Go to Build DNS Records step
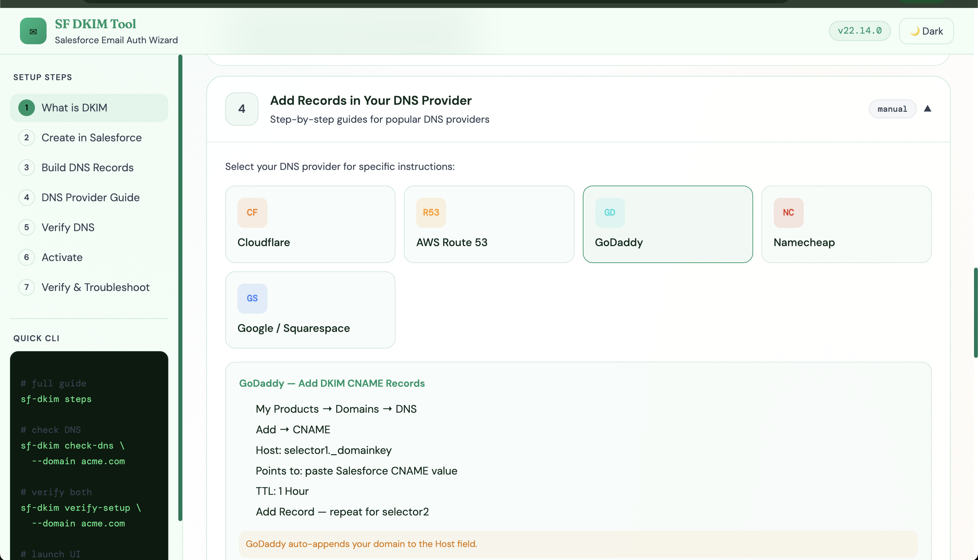This screenshot has height=560, width=978. tap(87, 168)
